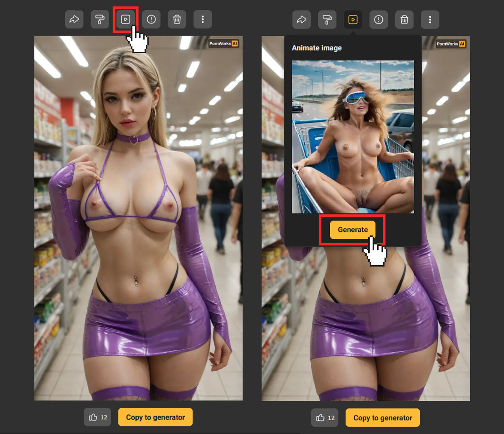The image size is (504, 434).
Task: Click the share arrow icon above left image
Action: [x=74, y=20]
